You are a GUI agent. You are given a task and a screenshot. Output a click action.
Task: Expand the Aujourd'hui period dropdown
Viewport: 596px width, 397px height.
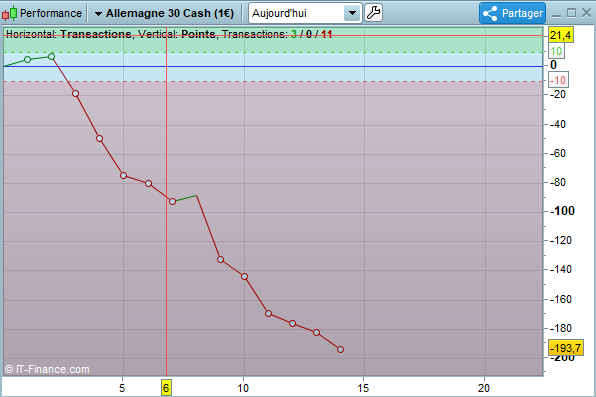tap(352, 13)
